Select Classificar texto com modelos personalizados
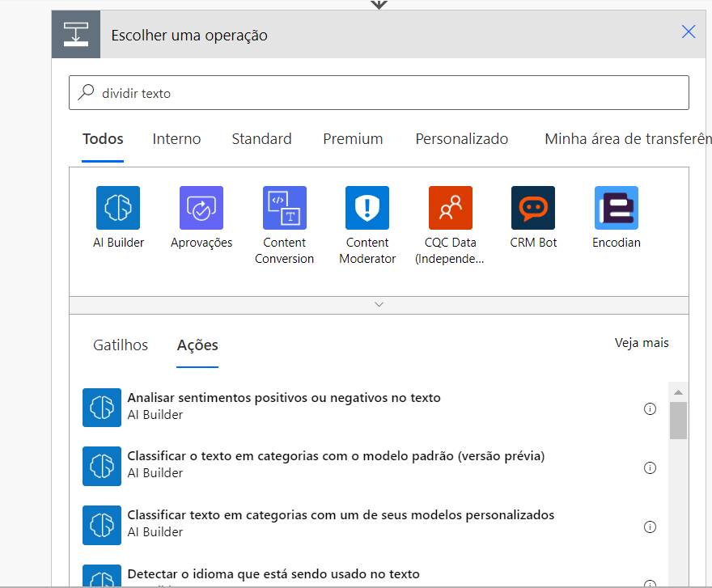The height and width of the screenshot is (588, 712). coord(369,525)
